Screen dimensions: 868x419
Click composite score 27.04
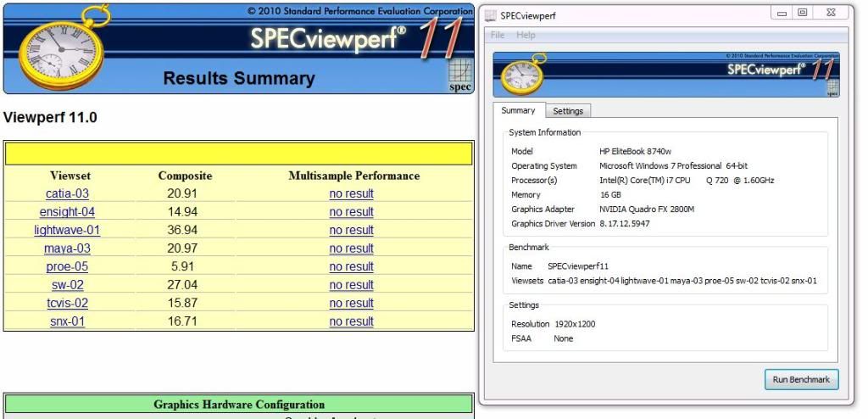pyautogui.click(x=182, y=285)
